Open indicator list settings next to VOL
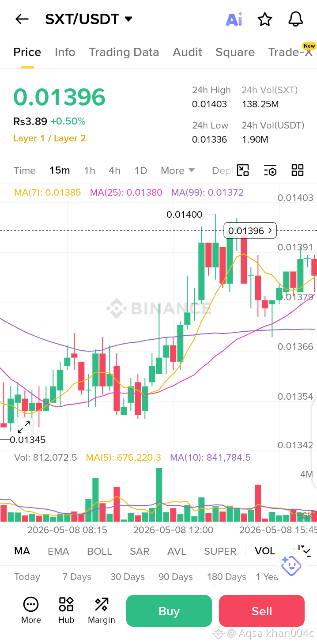This screenshot has width=317, height=644. point(304,551)
